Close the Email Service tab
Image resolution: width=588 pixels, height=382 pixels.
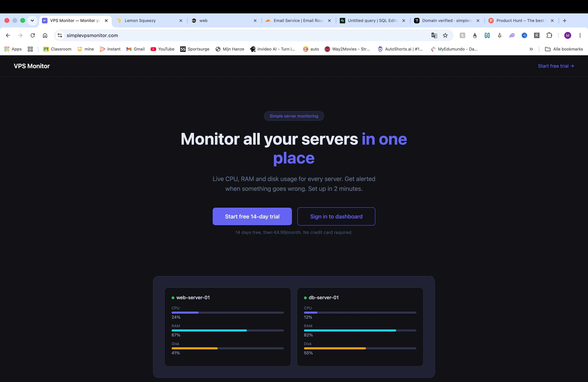coord(329,20)
